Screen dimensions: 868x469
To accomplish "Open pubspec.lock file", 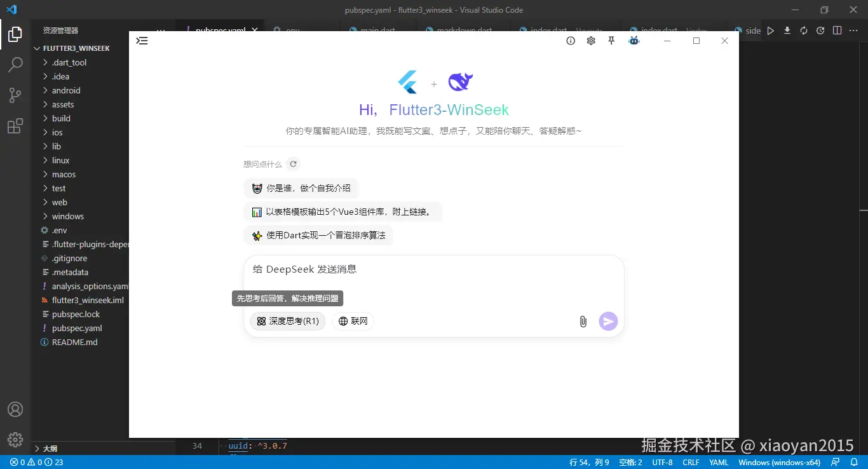I will point(76,314).
